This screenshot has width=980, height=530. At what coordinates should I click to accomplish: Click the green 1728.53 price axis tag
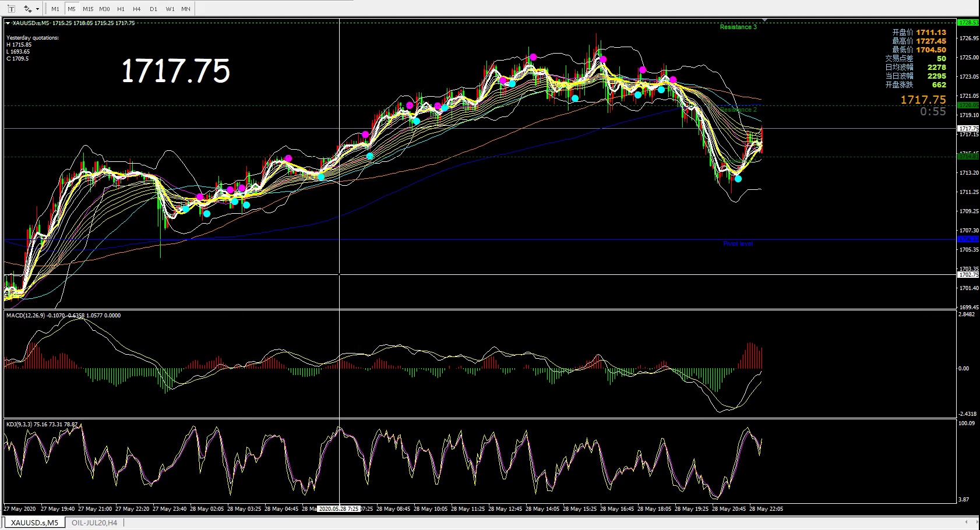click(968, 23)
